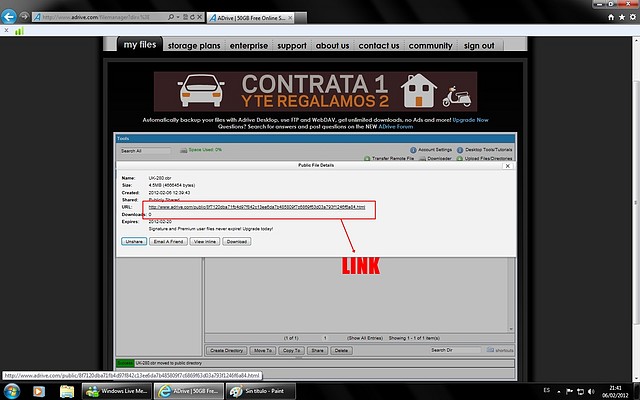Click the sign out tab

tap(479, 46)
